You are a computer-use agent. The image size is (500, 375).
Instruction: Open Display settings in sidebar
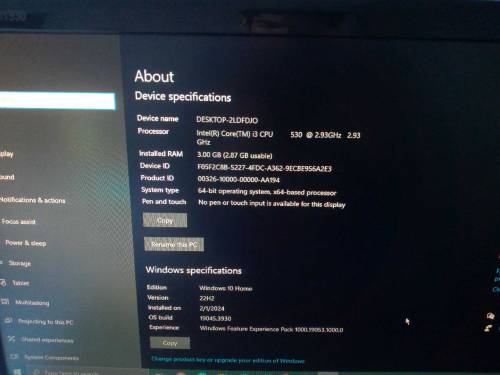coord(7,154)
